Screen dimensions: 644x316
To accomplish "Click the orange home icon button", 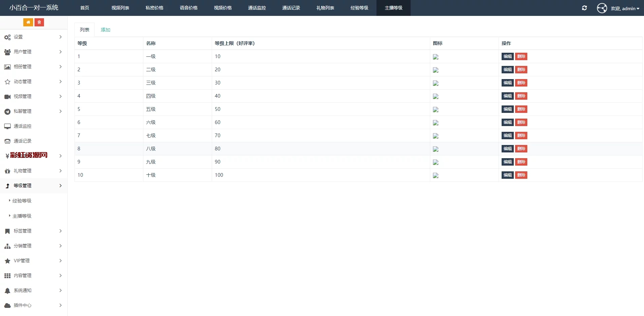I will [x=28, y=22].
